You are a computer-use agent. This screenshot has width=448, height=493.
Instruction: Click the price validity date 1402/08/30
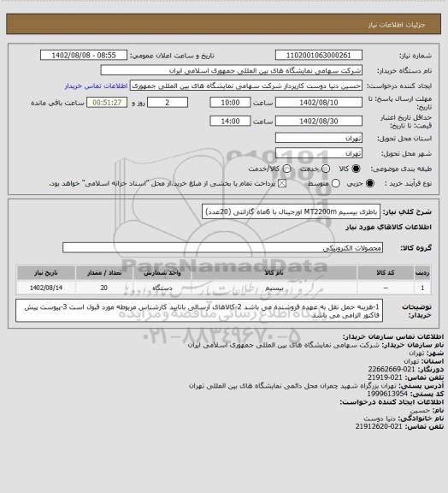319,122
